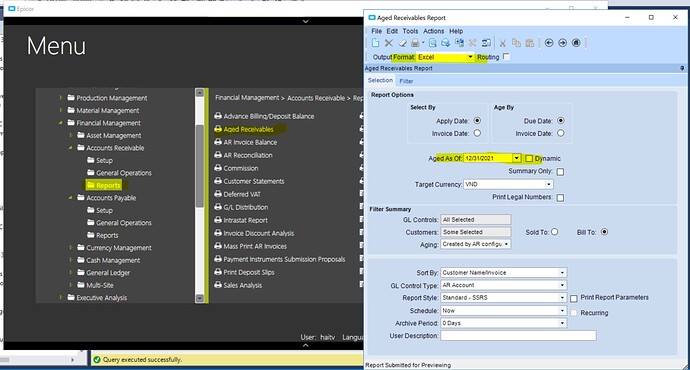690x370 pixels.
Task: Check the Summary Only box
Action: 560,172
